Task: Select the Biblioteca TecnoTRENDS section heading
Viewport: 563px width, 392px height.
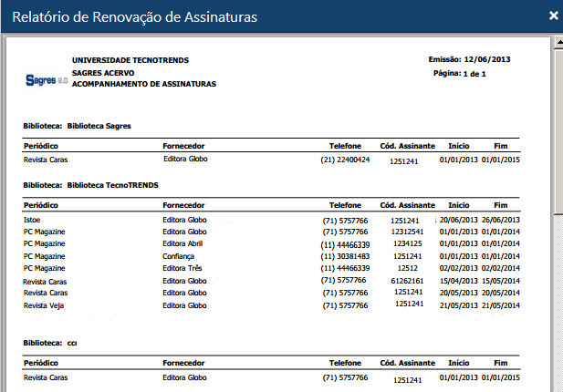Action: pyautogui.click(x=90, y=185)
